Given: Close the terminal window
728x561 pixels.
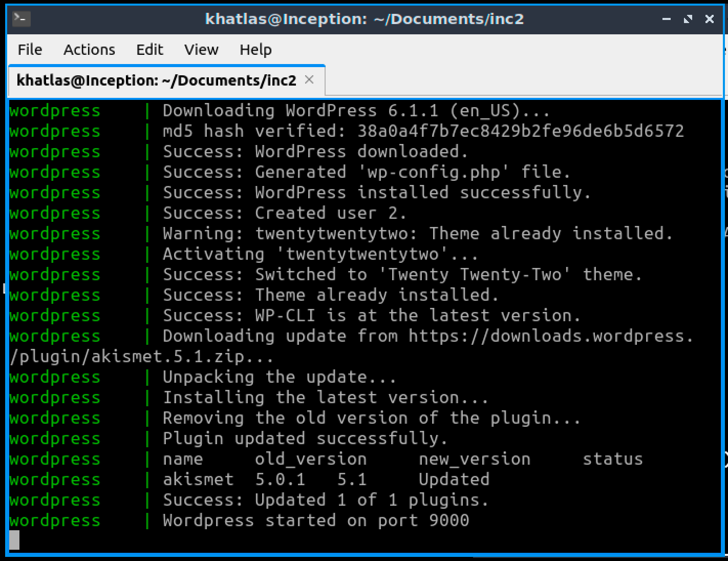Looking at the screenshot, I should click(x=709, y=19).
